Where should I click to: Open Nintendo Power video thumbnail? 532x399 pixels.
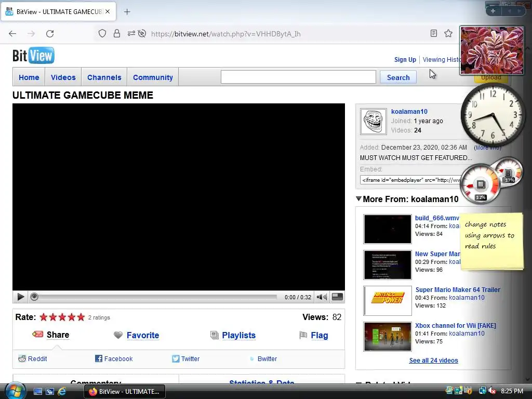(x=388, y=300)
